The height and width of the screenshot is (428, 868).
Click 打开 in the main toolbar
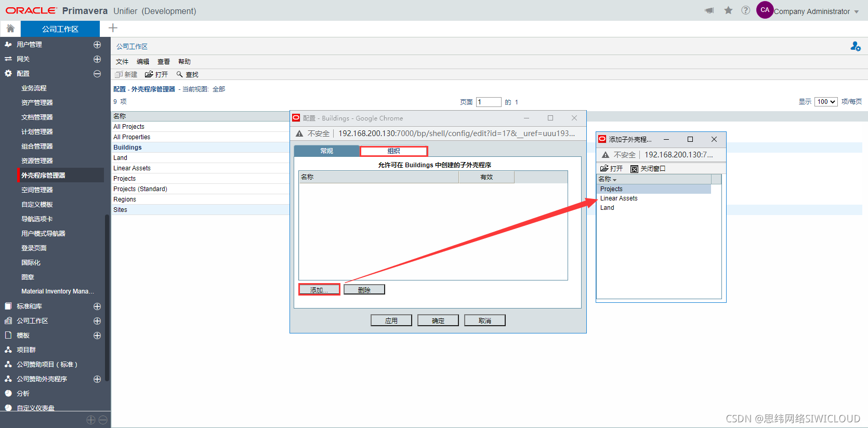click(x=156, y=75)
